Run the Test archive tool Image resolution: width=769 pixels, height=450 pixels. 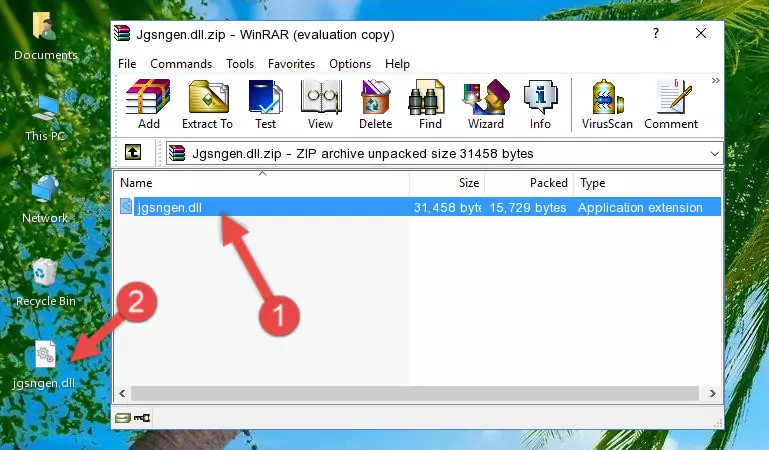[265, 104]
